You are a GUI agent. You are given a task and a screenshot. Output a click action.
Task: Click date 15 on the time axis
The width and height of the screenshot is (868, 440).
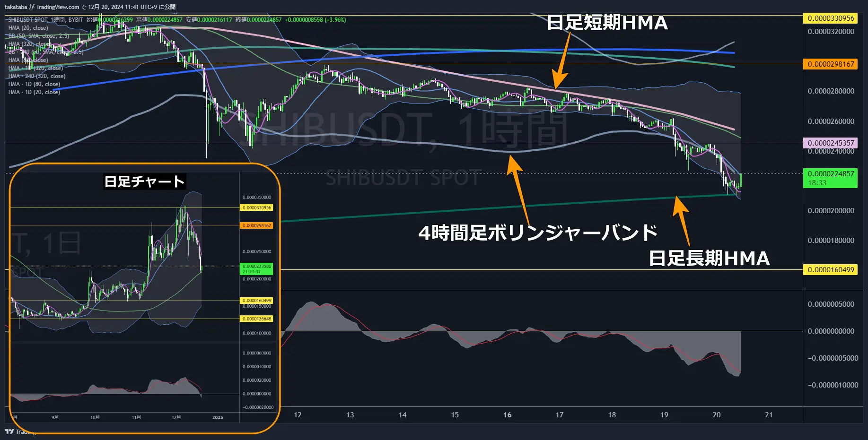click(455, 415)
